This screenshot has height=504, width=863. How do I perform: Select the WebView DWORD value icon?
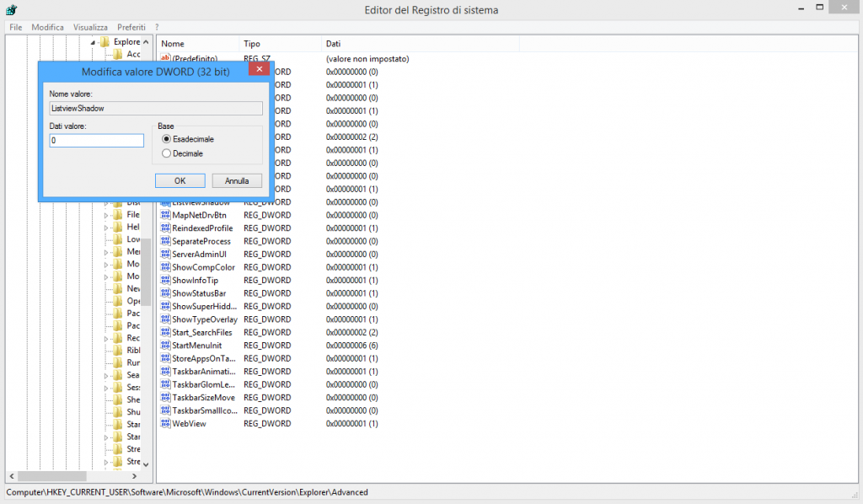[x=165, y=423]
